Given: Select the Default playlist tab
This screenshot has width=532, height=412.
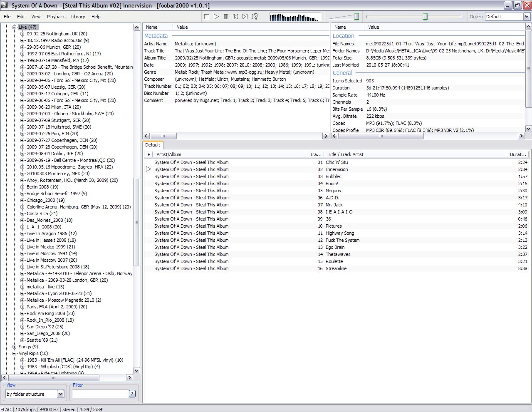Looking at the screenshot, I should (x=153, y=145).
